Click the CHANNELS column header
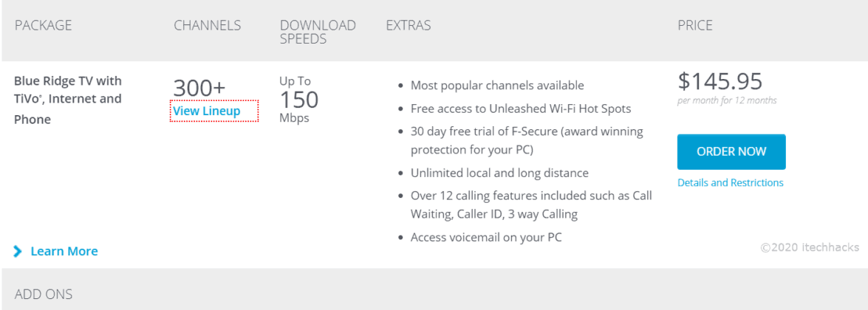Viewport: 868px width, 310px height. (x=208, y=26)
